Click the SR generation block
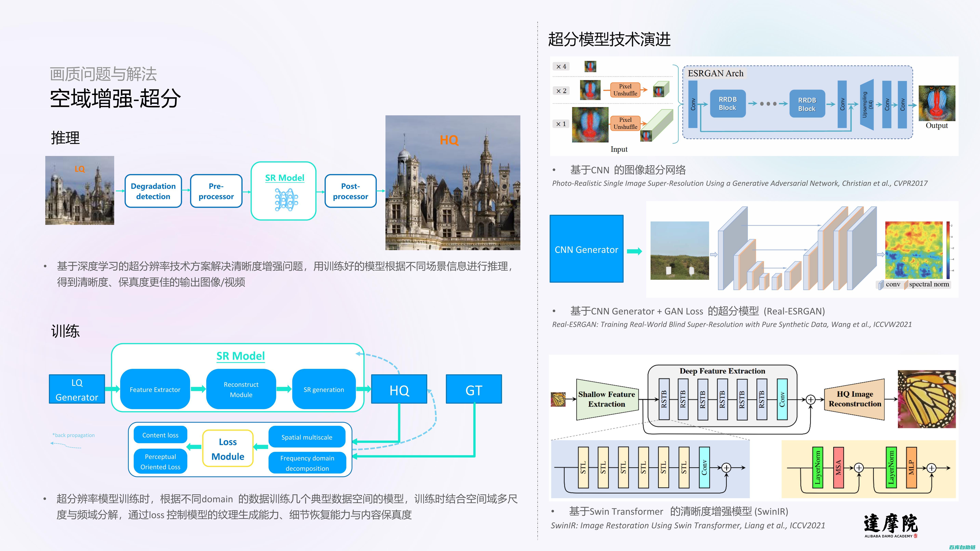This screenshot has height=551, width=980. tap(324, 389)
